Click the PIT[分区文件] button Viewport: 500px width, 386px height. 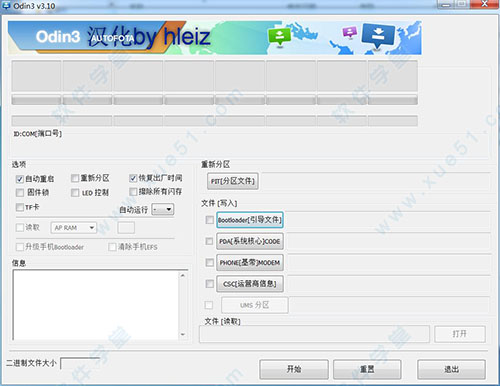(233, 181)
